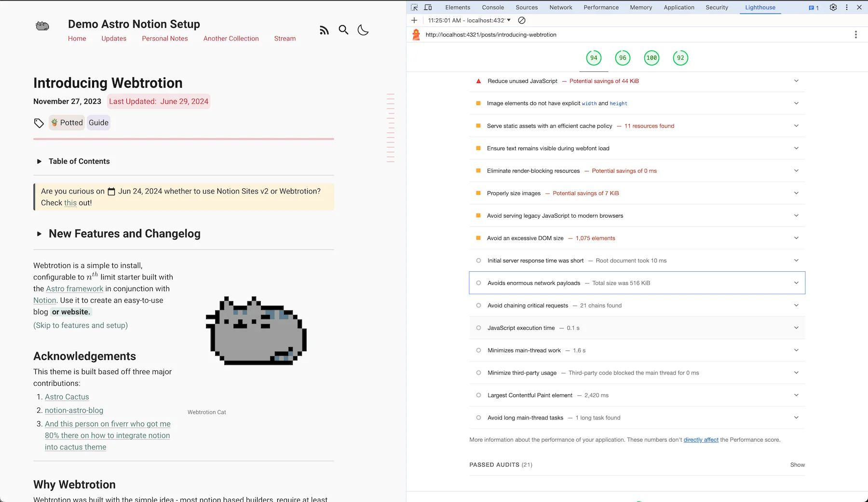Open the report selection timestamp dropdown
The width and height of the screenshot is (868, 502).
(x=469, y=20)
